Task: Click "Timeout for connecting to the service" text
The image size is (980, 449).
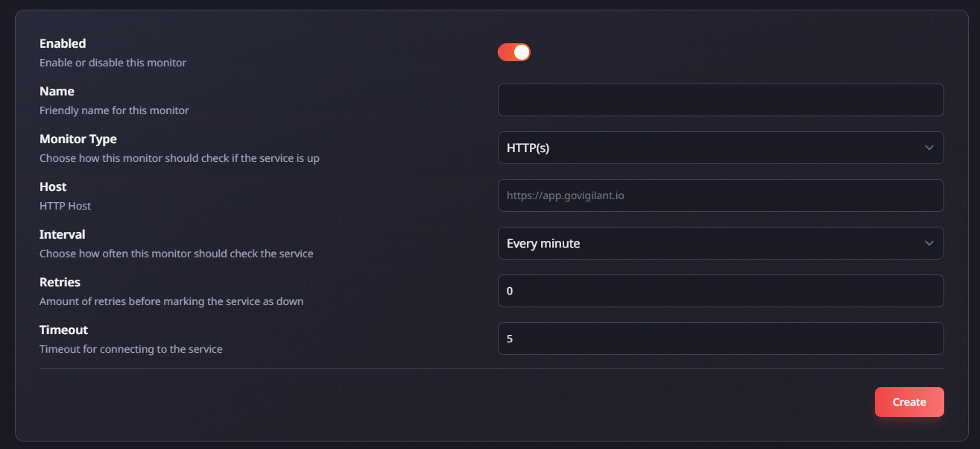Action: pos(130,349)
